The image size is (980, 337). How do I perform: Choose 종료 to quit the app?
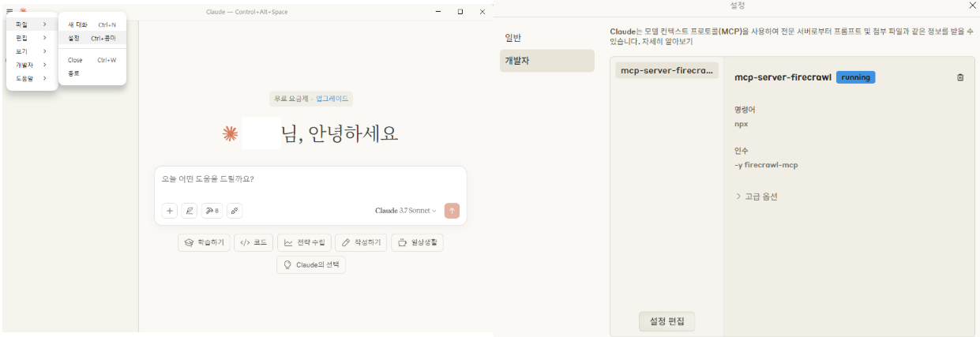click(92, 73)
